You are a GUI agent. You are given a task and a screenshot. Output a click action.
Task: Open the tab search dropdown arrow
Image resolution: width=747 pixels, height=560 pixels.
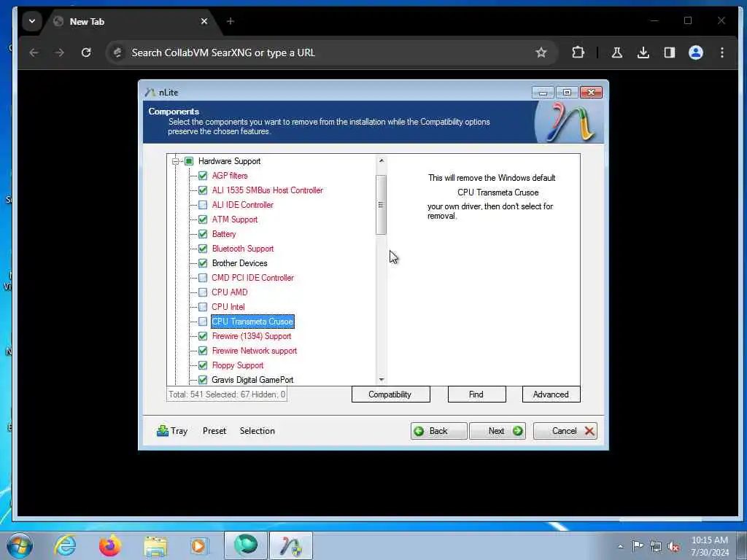click(x=32, y=21)
